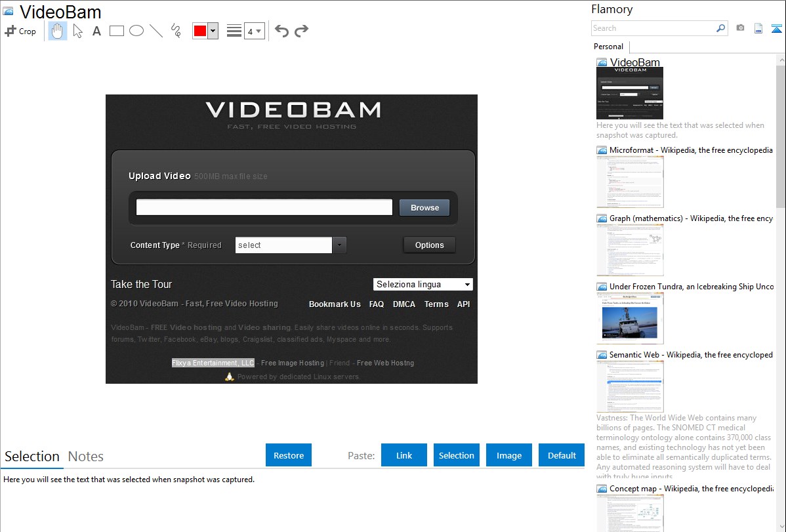Open the Personal tab
This screenshot has height=532, width=786.
[x=608, y=47]
